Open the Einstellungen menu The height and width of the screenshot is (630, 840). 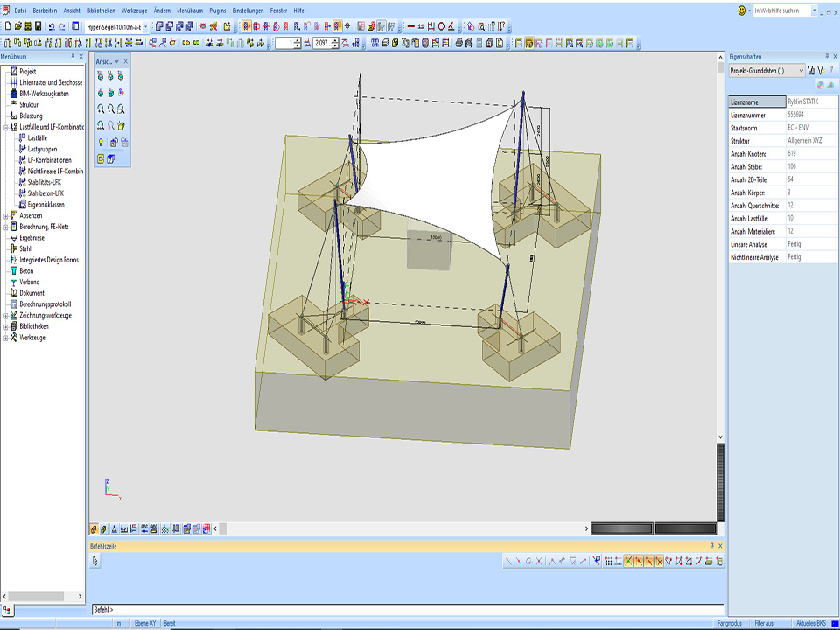[248, 10]
